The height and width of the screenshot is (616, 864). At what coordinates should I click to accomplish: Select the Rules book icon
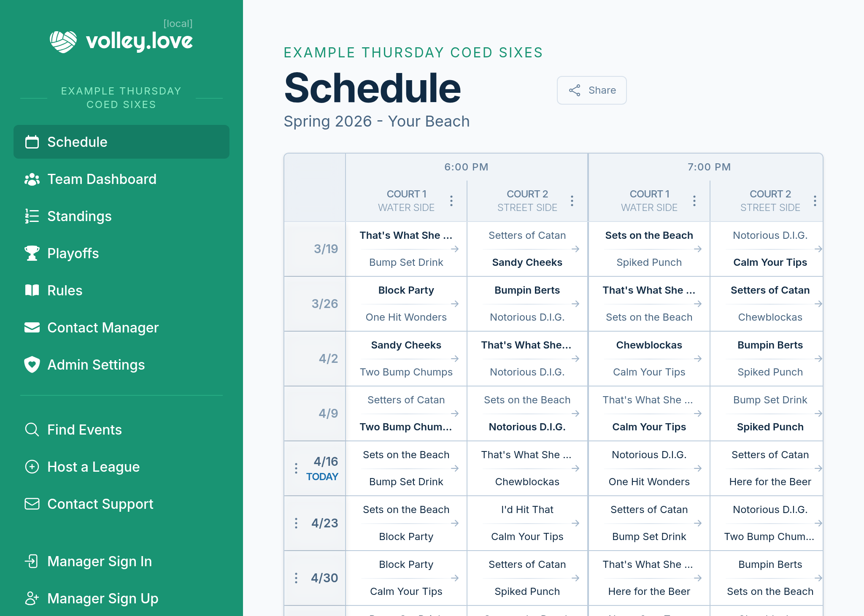[x=32, y=290]
